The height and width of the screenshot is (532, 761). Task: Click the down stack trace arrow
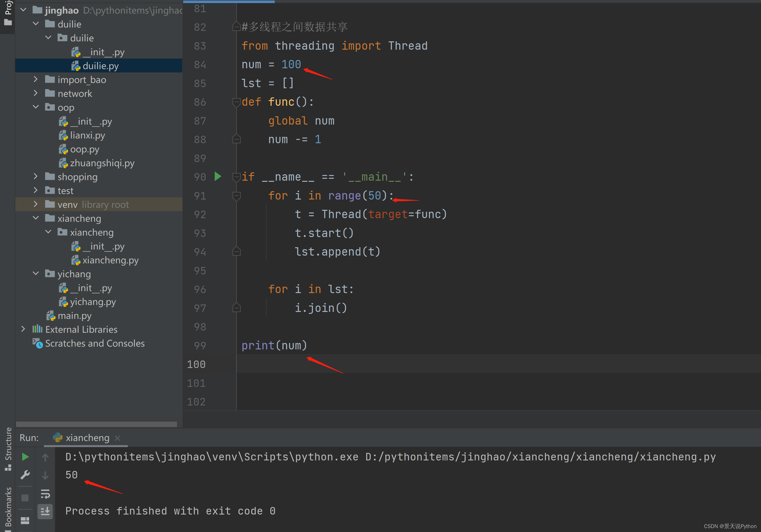(46, 475)
